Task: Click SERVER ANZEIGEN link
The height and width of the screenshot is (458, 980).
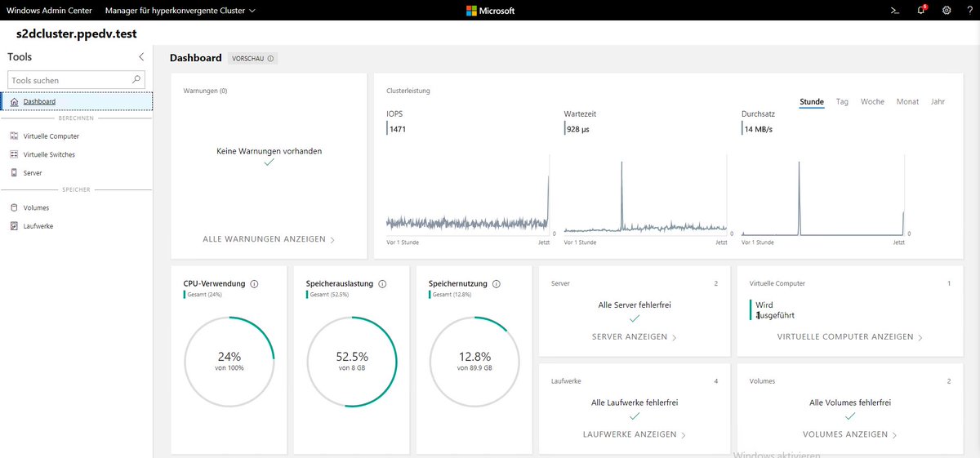Action: click(635, 336)
